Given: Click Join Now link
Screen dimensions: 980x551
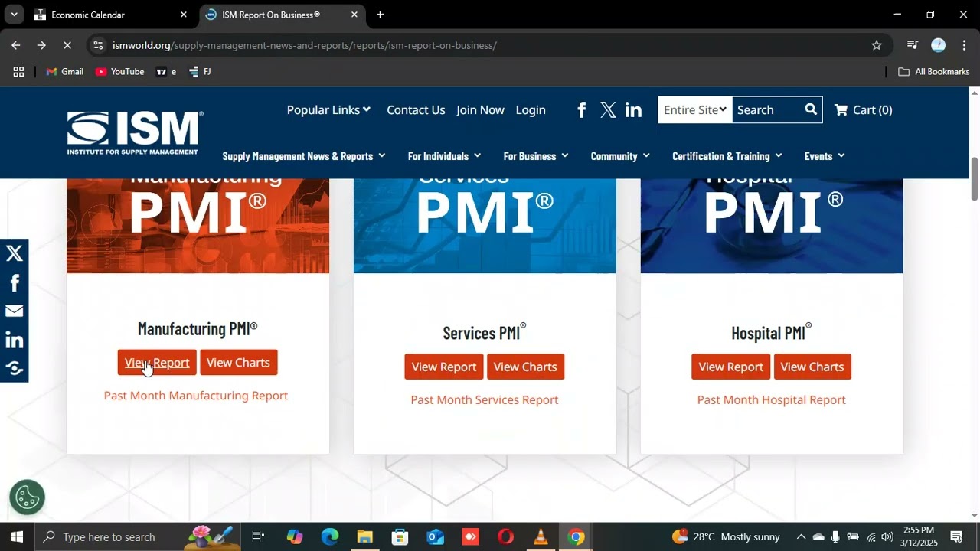Looking at the screenshot, I should [480, 110].
